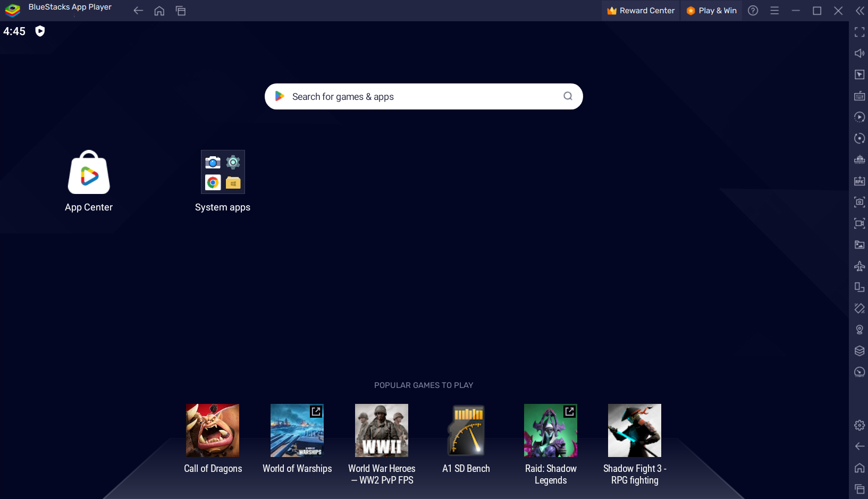
Task: Open the System apps folder
Action: click(223, 172)
